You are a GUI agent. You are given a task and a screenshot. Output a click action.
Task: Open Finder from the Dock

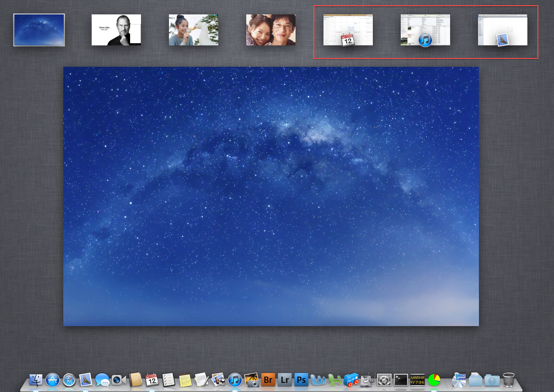[36, 380]
